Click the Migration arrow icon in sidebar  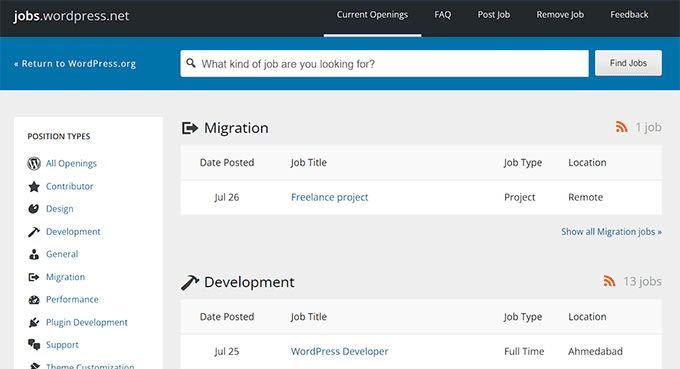(x=34, y=277)
